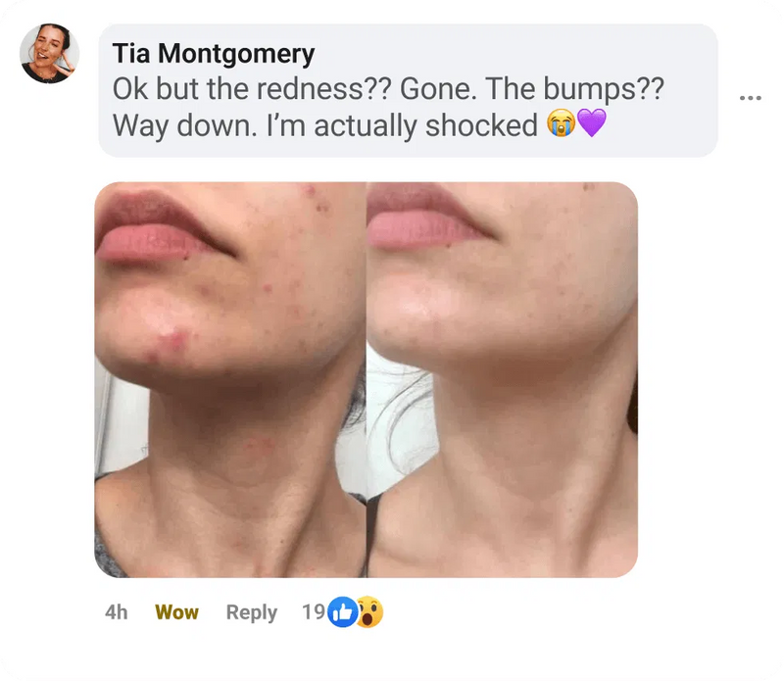Click the gray comment bubble background
Image resolution: width=784 pixels, height=681 pixels.
[x=408, y=90]
